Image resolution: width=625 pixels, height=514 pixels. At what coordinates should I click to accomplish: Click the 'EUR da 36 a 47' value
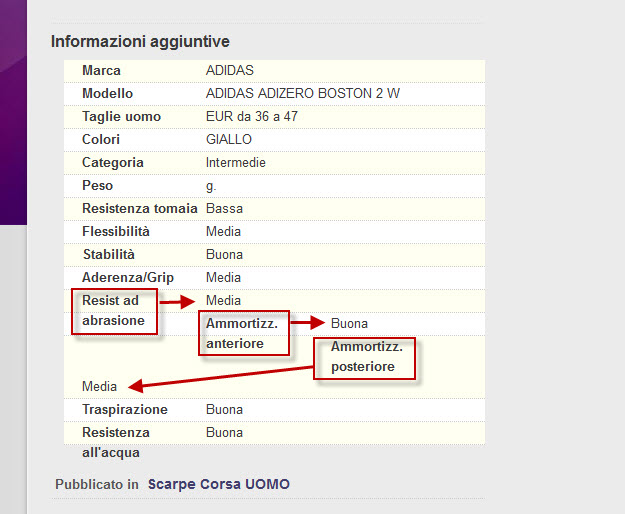click(x=252, y=116)
